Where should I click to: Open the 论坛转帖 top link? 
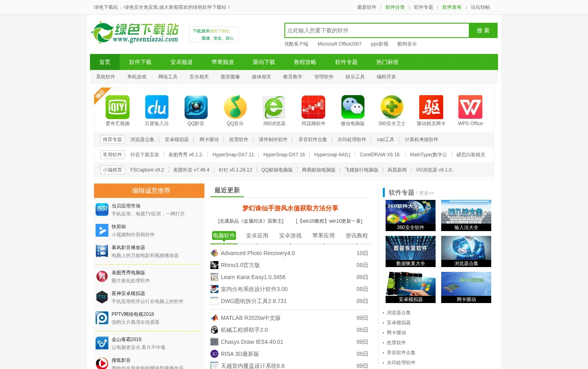[480, 7]
